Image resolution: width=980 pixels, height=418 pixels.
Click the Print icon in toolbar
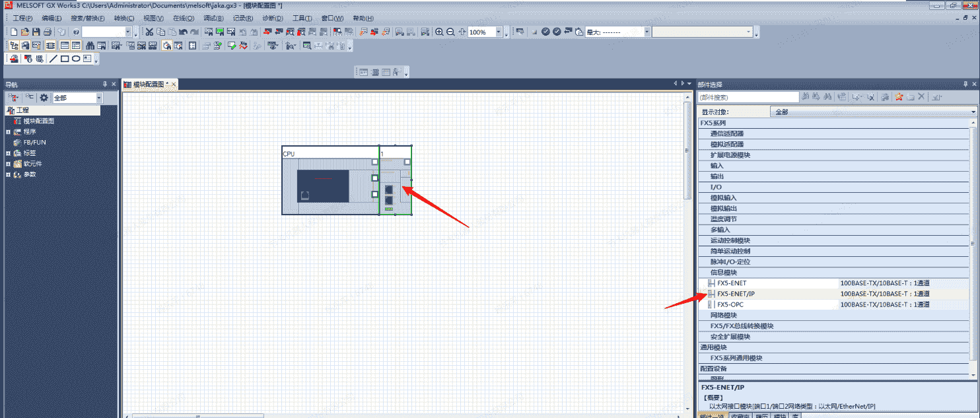click(x=48, y=32)
